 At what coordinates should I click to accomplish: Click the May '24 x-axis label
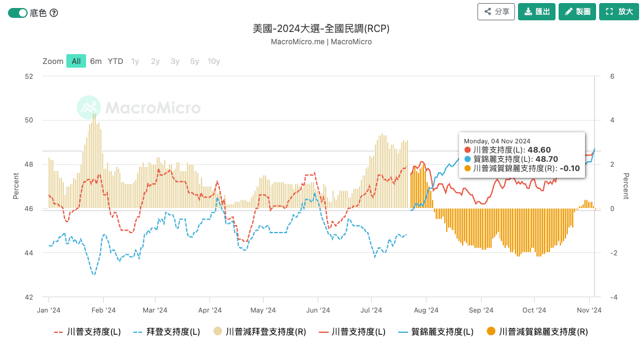tap(263, 310)
